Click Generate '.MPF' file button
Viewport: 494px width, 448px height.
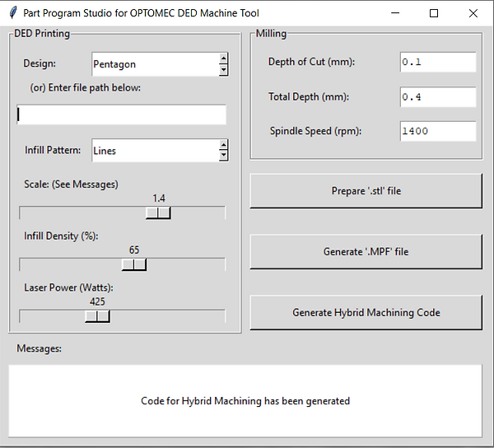pos(366,251)
